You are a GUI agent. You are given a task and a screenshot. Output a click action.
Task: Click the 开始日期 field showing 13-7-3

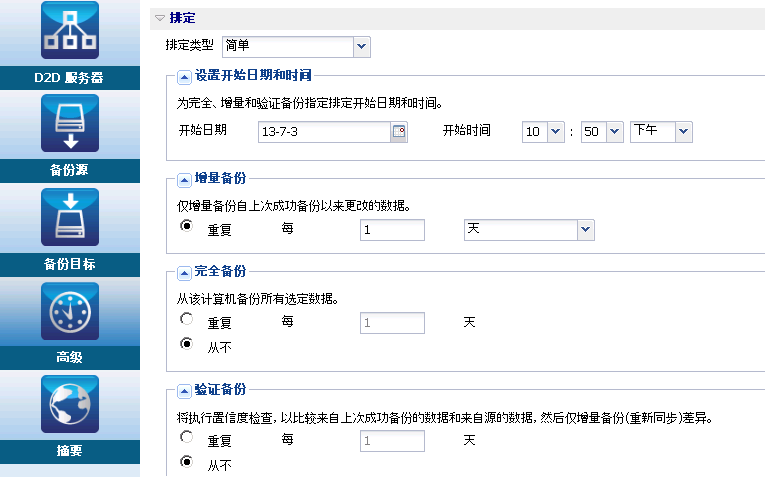point(324,132)
